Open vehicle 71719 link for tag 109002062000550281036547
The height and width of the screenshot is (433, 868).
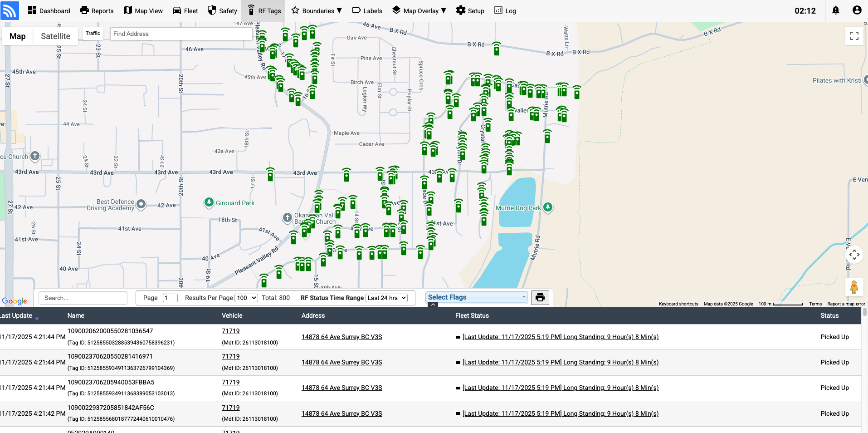pos(230,331)
